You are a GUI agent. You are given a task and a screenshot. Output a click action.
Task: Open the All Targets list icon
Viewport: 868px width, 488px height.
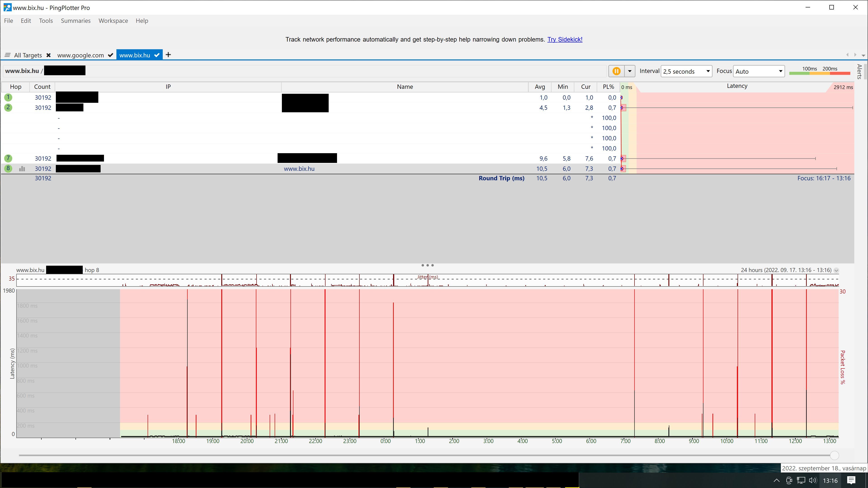[x=7, y=55]
